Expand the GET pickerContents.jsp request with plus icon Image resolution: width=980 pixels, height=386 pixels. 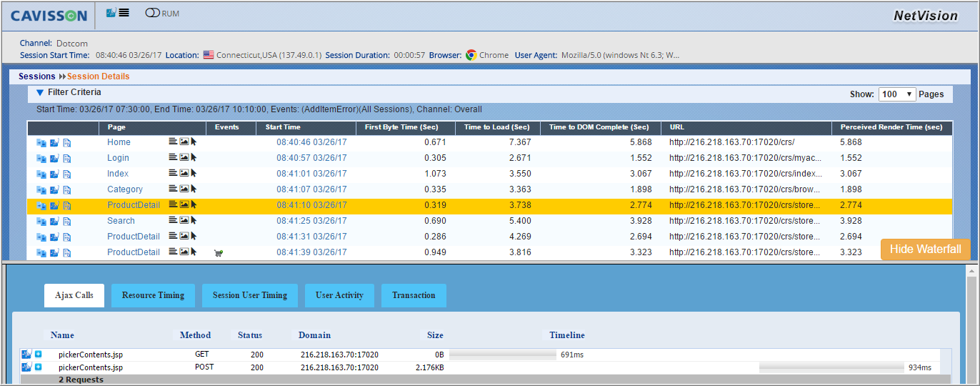(x=38, y=354)
